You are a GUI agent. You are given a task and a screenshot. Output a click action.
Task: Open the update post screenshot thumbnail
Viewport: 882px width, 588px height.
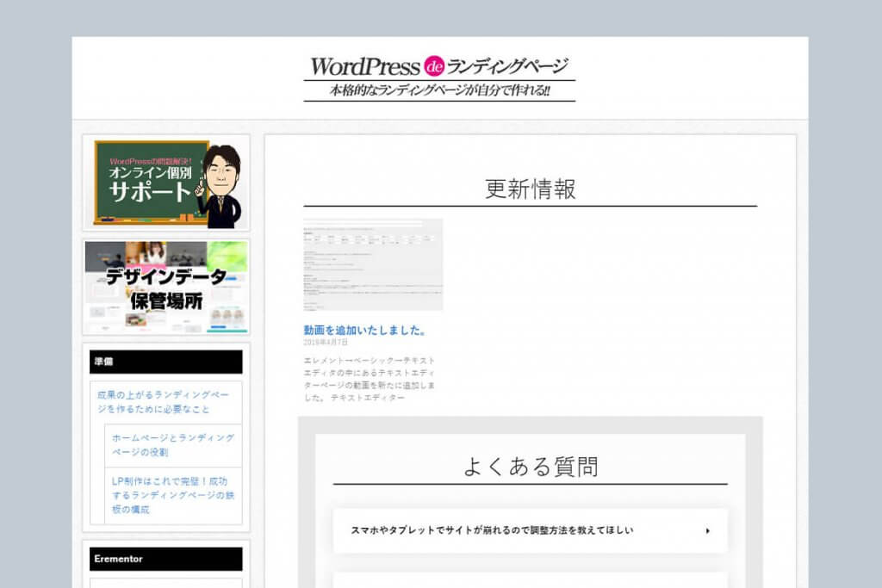point(373,264)
